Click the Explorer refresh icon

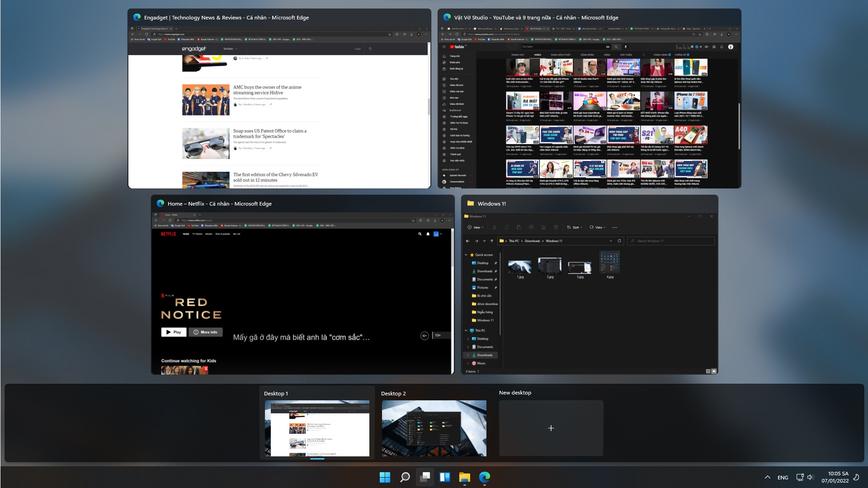coord(619,241)
